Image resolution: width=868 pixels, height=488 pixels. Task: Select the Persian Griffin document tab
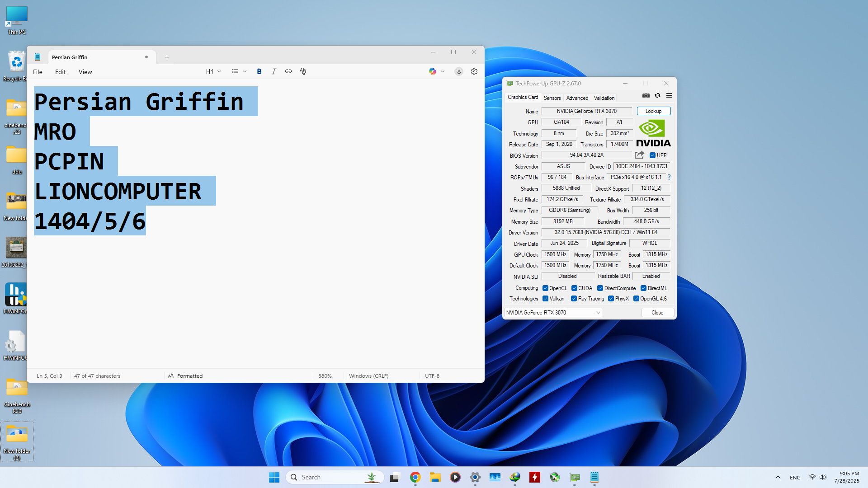102,57
